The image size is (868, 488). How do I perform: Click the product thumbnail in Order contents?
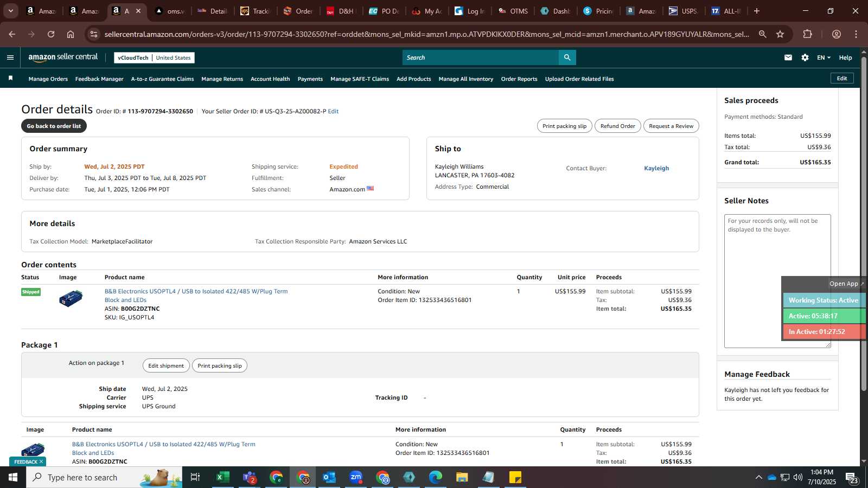pos(71,298)
